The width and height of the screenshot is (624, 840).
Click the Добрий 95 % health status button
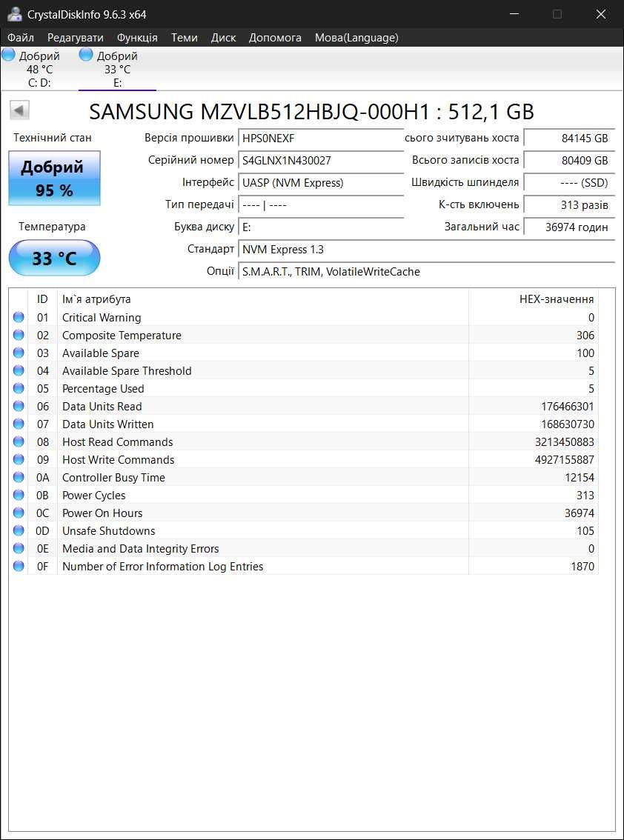pyautogui.click(x=54, y=178)
